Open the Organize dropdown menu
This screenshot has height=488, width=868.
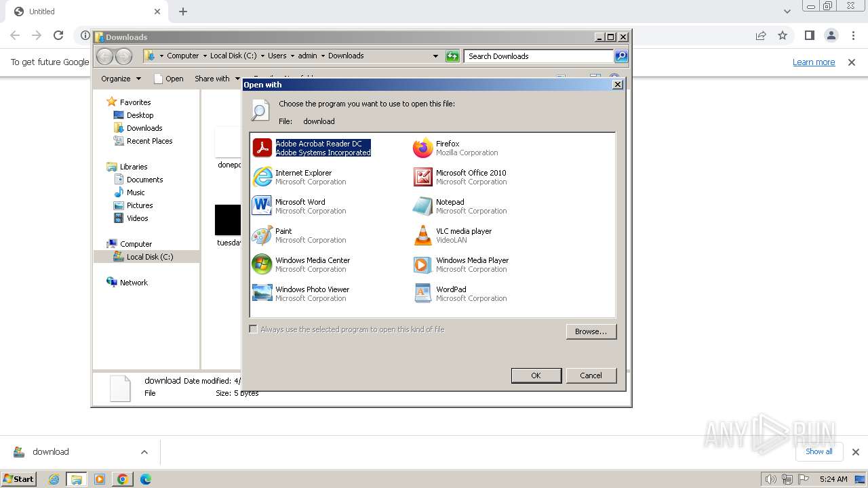click(121, 79)
